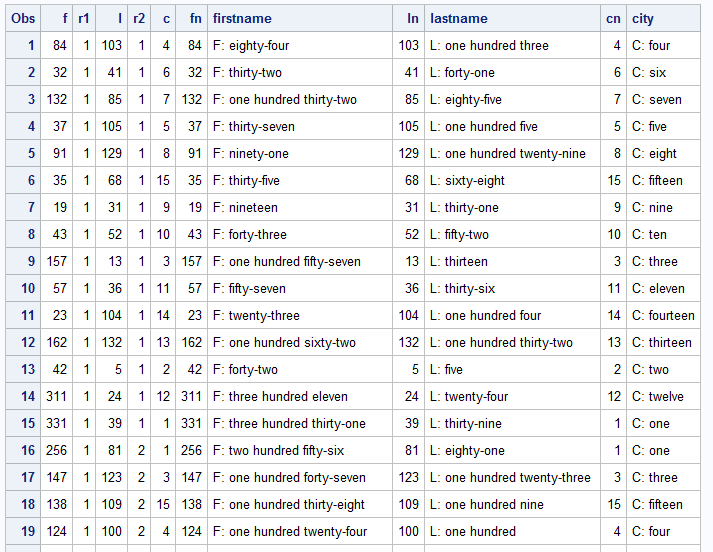Click the cn column header

[613, 19]
